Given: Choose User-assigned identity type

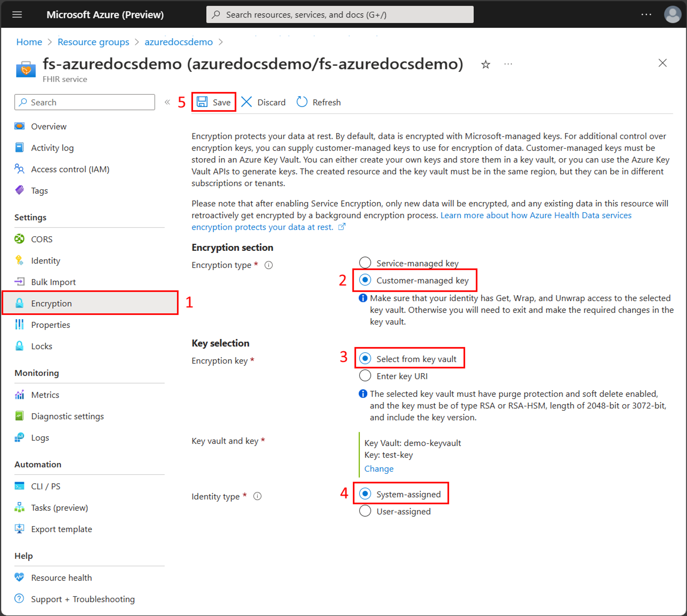Looking at the screenshot, I should coord(365,511).
